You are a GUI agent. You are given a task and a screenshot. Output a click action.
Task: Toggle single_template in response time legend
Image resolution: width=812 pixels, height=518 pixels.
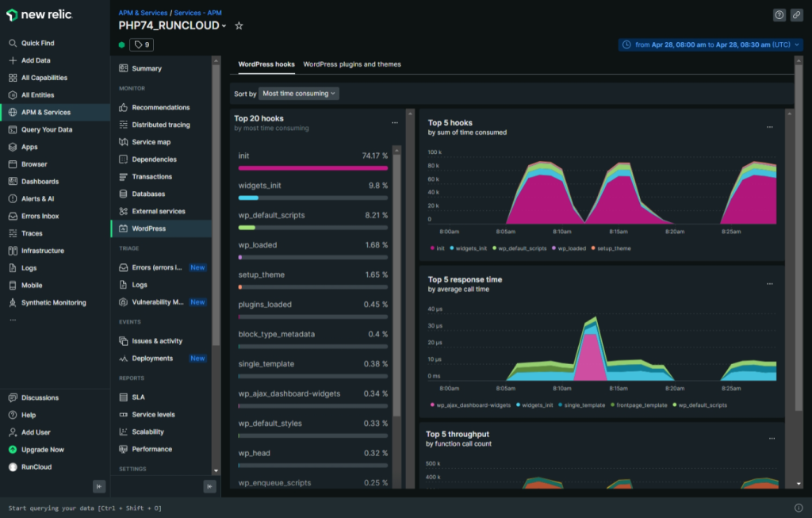coord(581,405)
